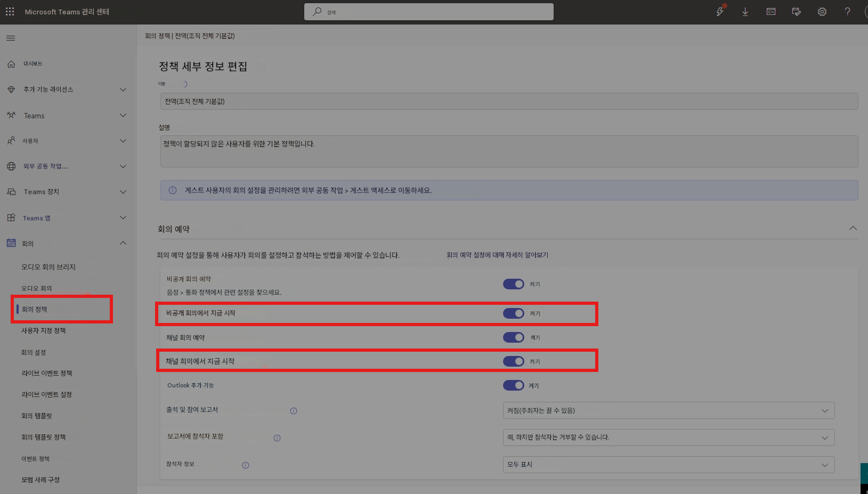Click the policy name field 전역(조직 전체 기본값)

pos(509,101)
